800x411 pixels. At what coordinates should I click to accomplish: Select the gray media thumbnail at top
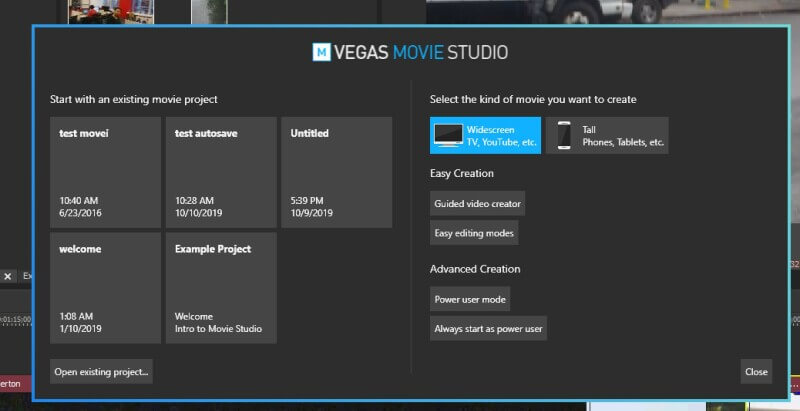tap(207, 10)
